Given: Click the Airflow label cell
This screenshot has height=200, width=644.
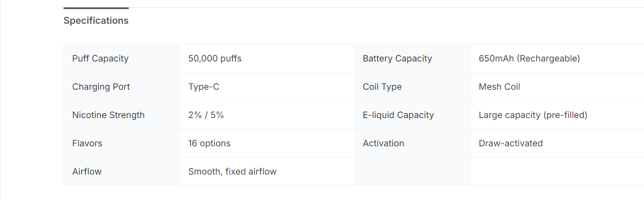Looking at the screenshot, I should coord(87,172).
